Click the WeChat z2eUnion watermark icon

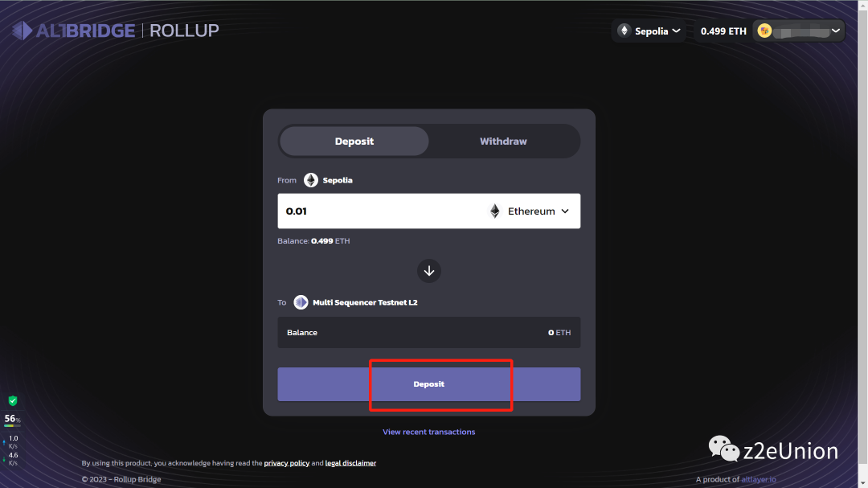tap(723, 449)
